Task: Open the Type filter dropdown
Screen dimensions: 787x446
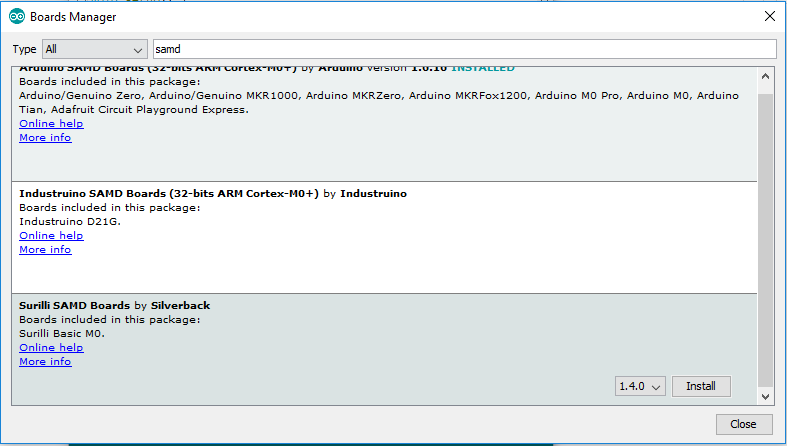Action: pos(95,49)
